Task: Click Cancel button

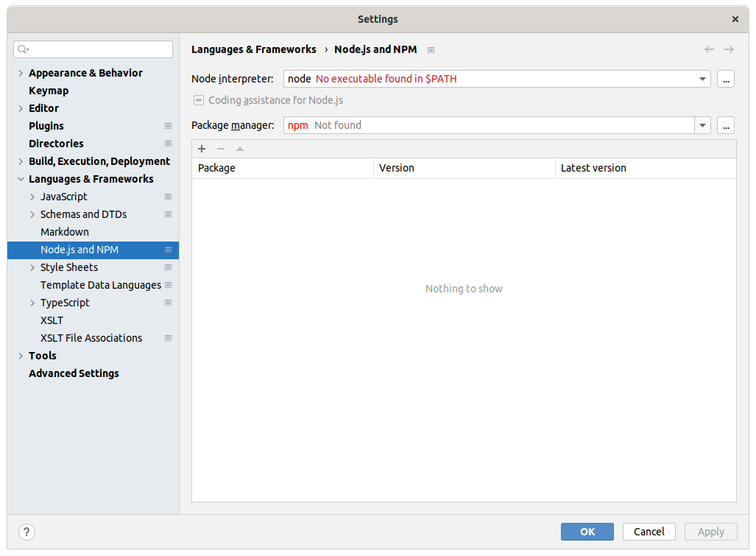Action: (649, 532)
